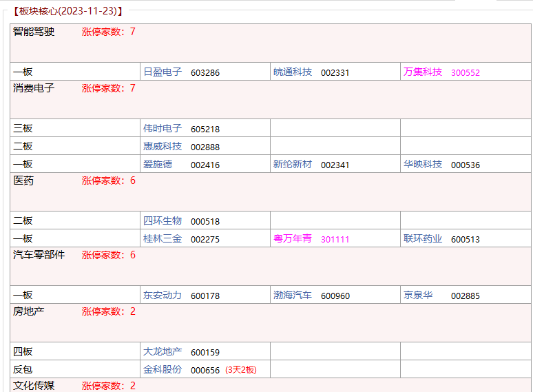Open stock 伟时电子 605218
The width and height of the screenshot is (533, 392).
click(181, 129)
